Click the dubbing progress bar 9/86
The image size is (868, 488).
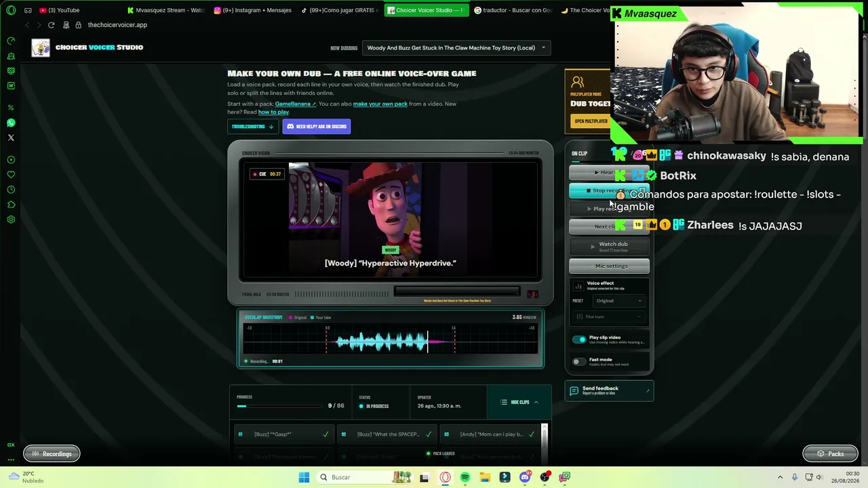[281, 406]
